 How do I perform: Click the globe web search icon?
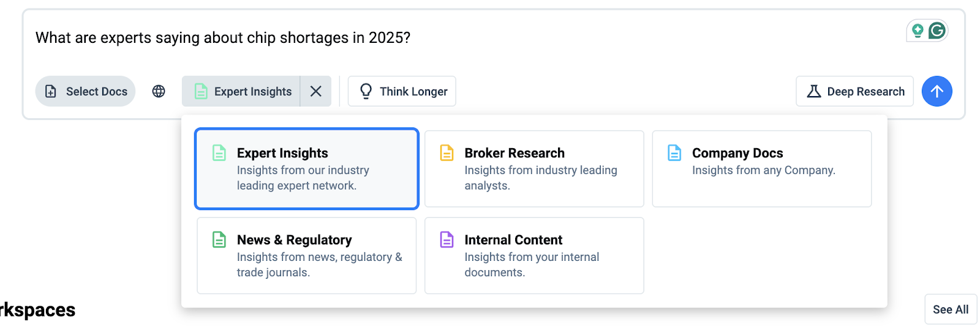pos(159,91)
